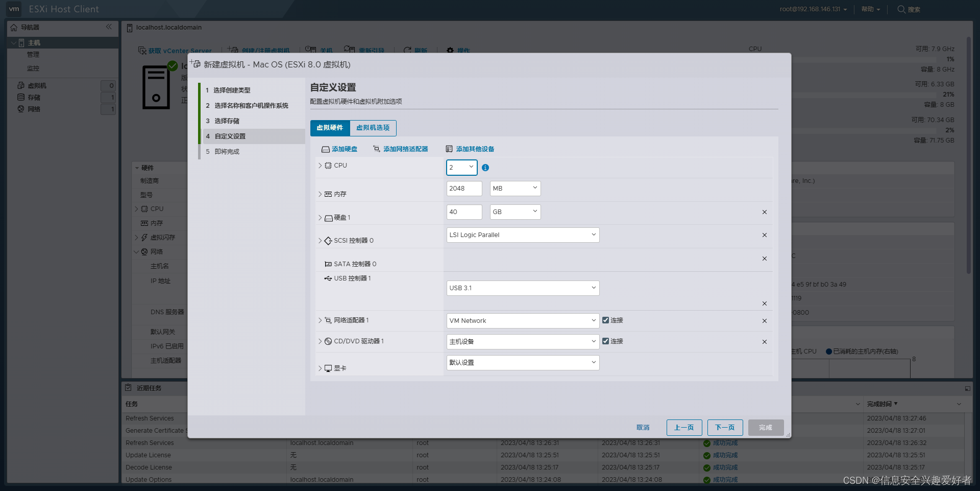Open the memory unit MB dropdown

coord(515,189)
